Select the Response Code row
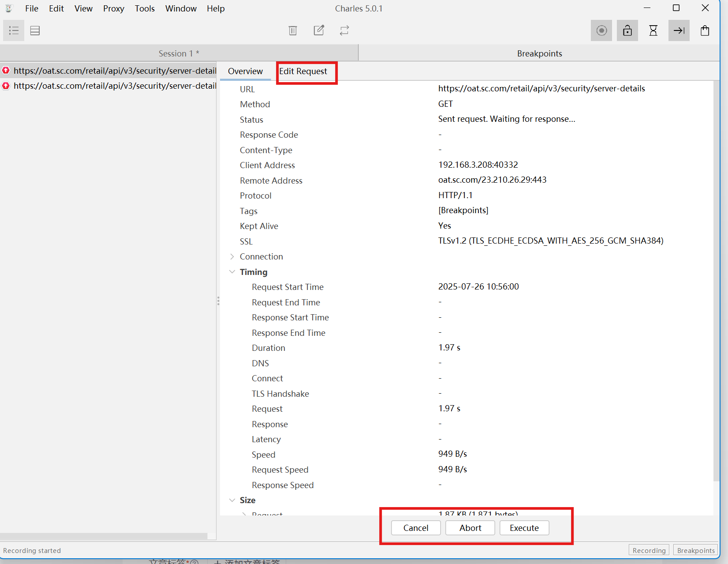Image resolution: width=728 pixels, height=564 pixels. (x=467, y=135)
